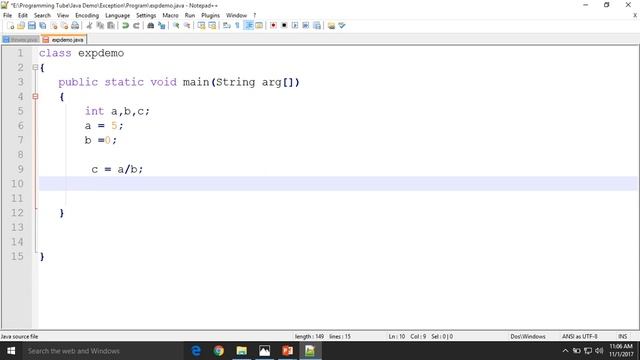Click 'Dos\Windows' EOL format in status bar
The width and height of the screenshot is (640, 360).
pyautogui.click(x=528, y=337)
